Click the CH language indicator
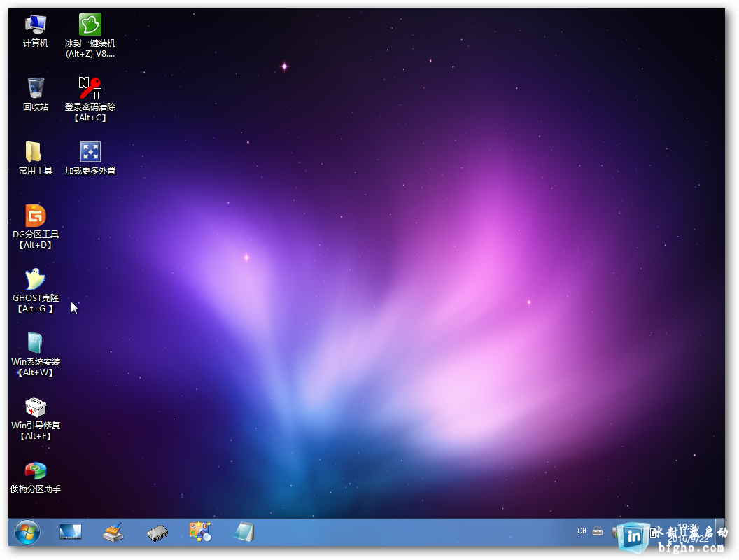This screenshot has height=560, width=739. (x=582, y=531)
